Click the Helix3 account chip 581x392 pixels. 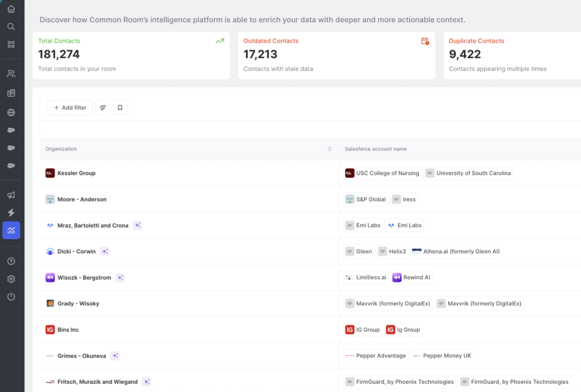[392, 251]
